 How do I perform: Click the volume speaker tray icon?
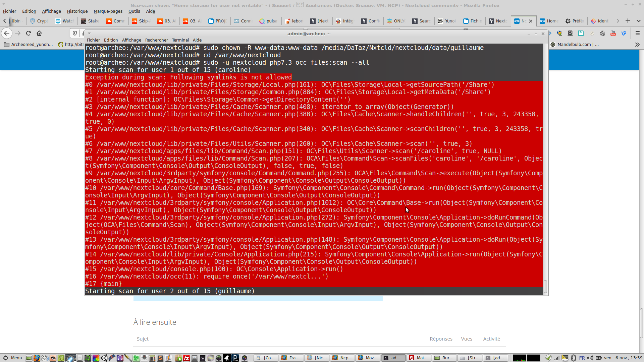(x=590, y=358)
